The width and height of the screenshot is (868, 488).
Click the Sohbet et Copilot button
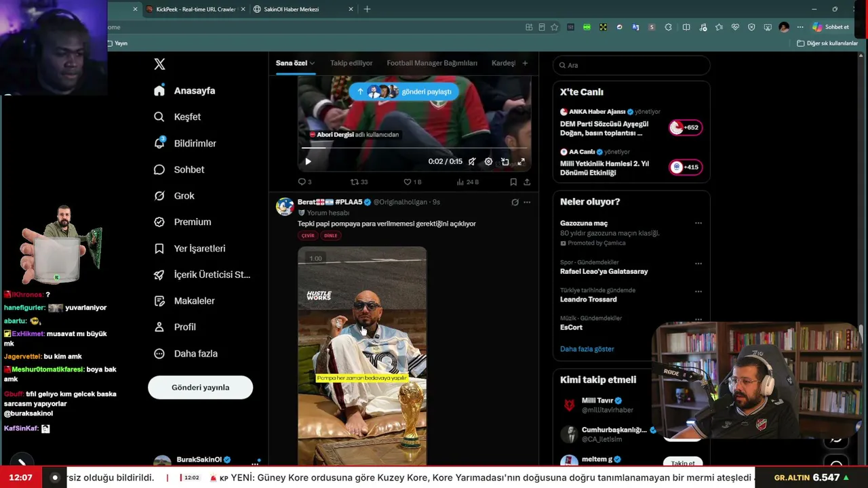831,27
